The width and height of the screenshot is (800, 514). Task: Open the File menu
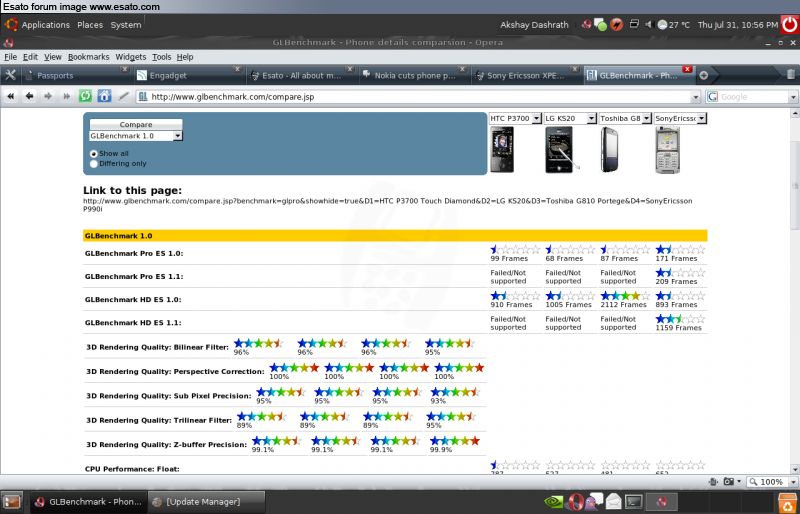click(10, 57)
